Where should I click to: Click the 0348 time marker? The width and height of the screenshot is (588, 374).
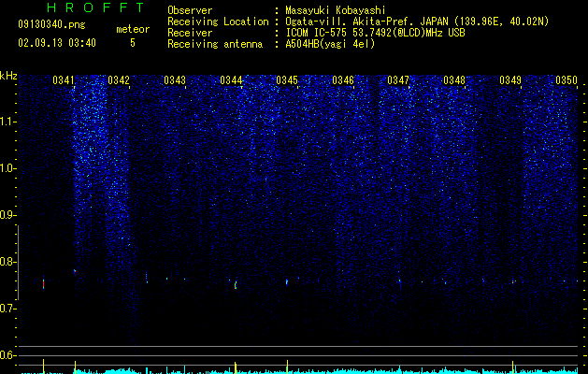454,80
